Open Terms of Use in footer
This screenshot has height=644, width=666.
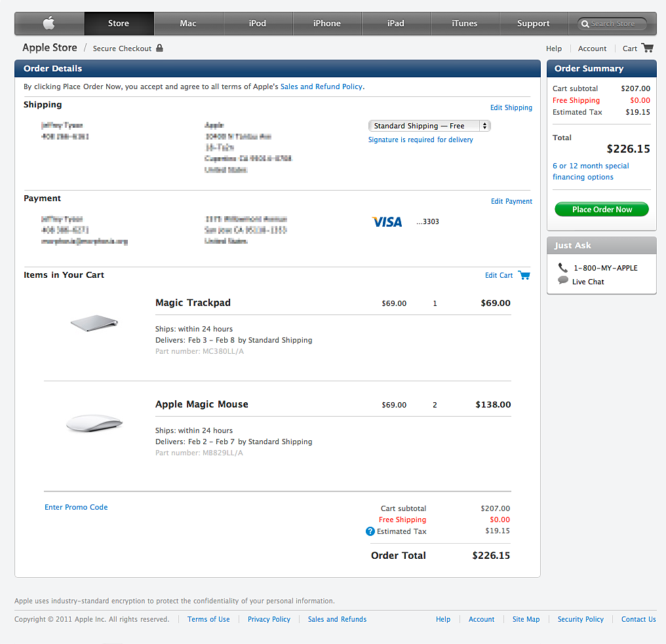[x=208, y=619]
